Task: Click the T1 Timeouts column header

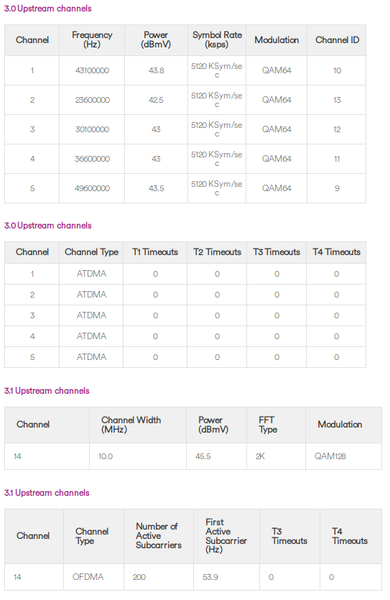Action: [x=155, y=252]
